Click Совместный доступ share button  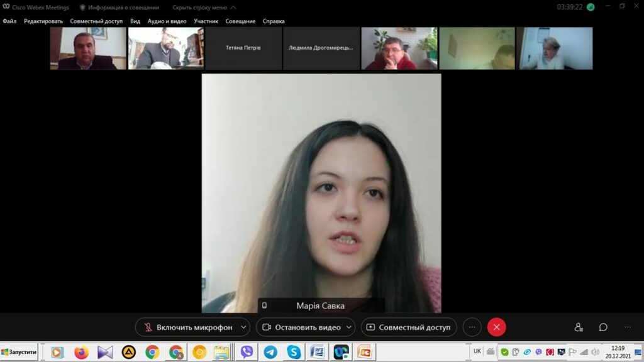(409, 327)
